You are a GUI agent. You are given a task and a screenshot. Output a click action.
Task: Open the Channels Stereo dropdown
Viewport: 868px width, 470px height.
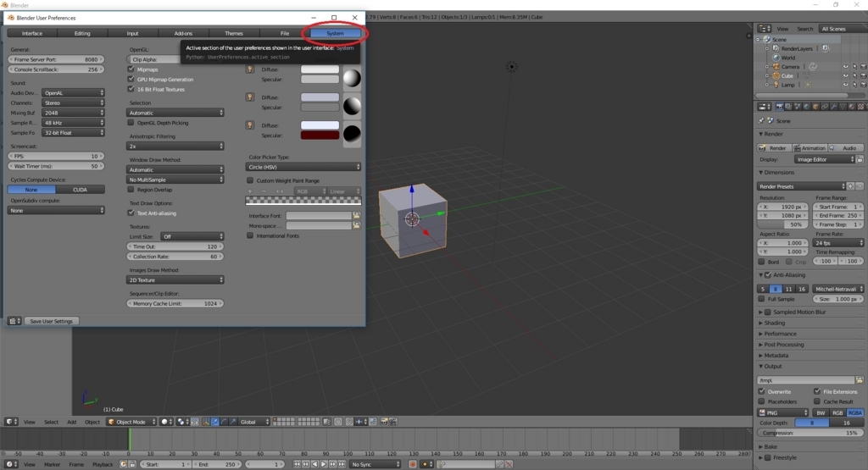[x=73, y=102]
